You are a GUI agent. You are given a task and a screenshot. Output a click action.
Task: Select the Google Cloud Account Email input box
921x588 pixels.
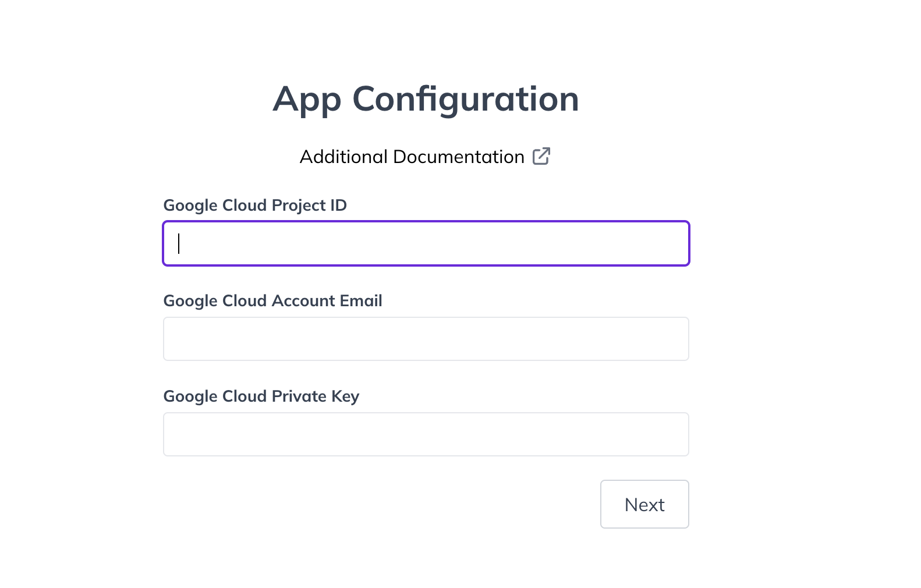(426, 338)
